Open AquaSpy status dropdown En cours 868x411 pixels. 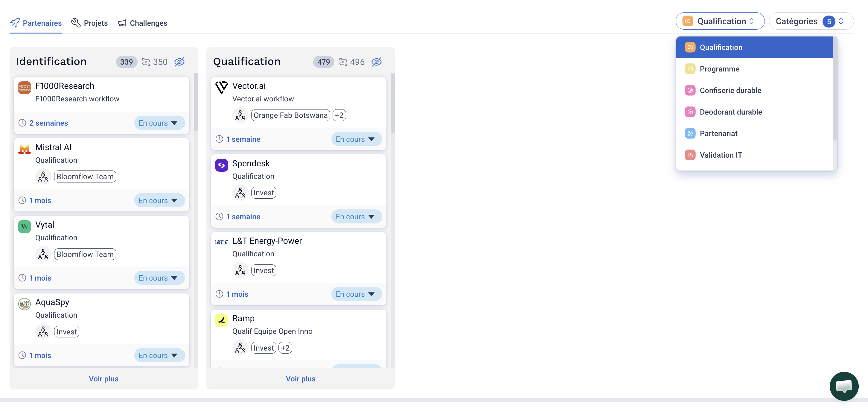click(159, 355)
